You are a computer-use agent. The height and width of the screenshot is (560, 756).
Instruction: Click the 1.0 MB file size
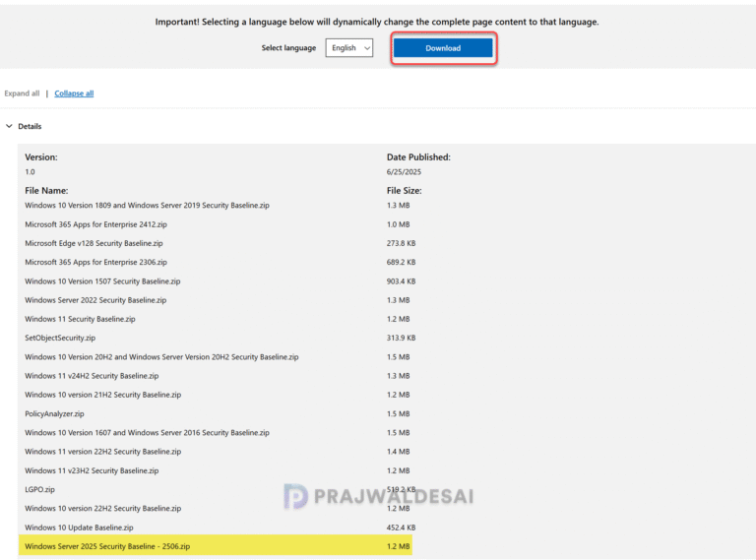(398, 224)
